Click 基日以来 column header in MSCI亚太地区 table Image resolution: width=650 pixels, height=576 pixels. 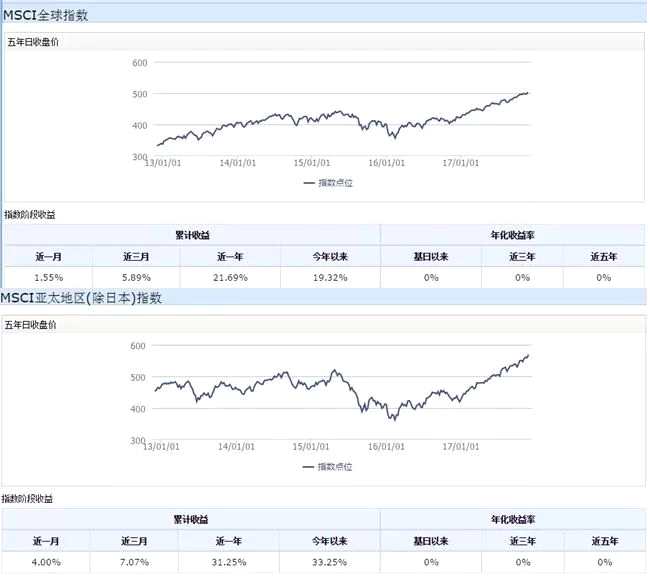pyautogui.click(x=431, y=541)
